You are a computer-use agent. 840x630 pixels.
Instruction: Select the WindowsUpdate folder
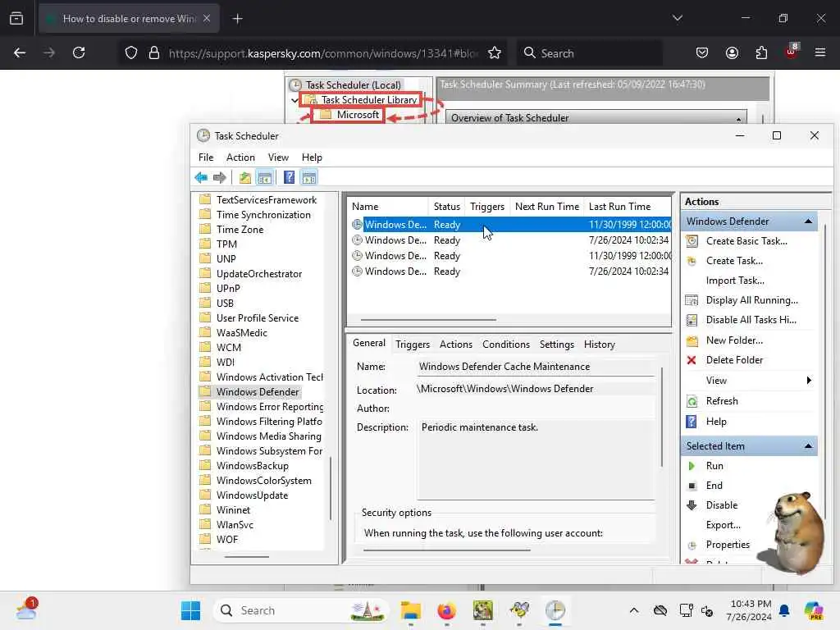[252, 495]
